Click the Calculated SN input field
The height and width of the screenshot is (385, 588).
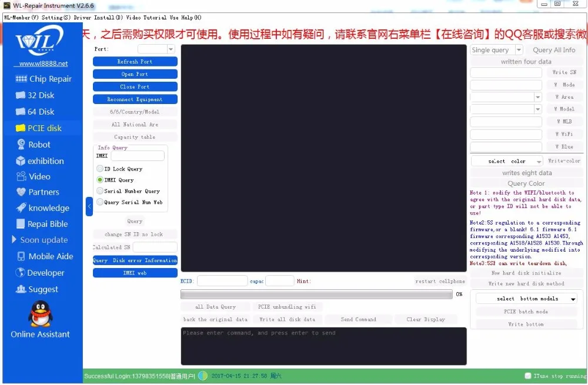pyautogui.click(x=155, y=247)
